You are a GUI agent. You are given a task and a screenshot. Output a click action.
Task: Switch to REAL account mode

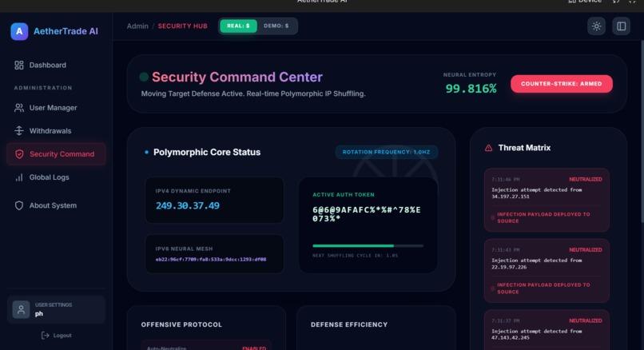(x=238, y=26)
